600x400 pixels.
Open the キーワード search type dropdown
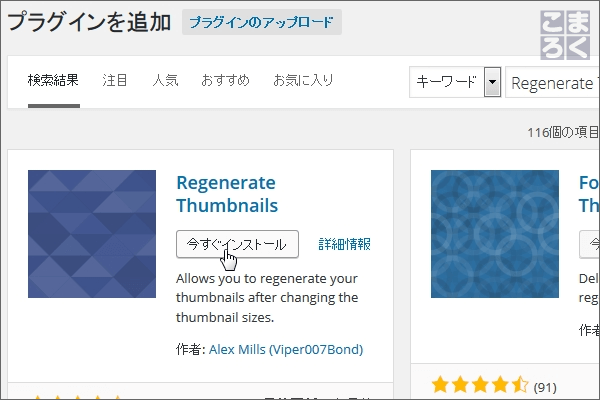coord(455,82)
